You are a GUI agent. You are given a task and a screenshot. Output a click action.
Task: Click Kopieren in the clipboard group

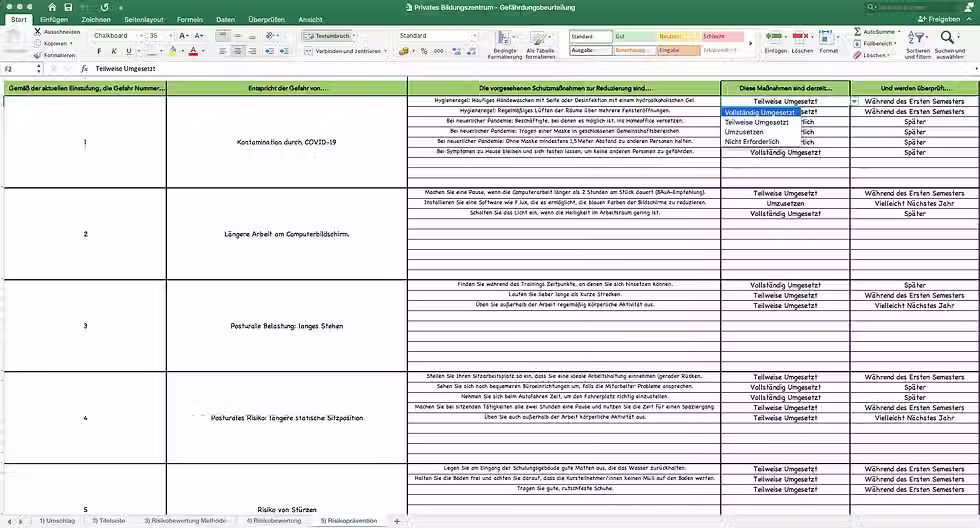54,43
